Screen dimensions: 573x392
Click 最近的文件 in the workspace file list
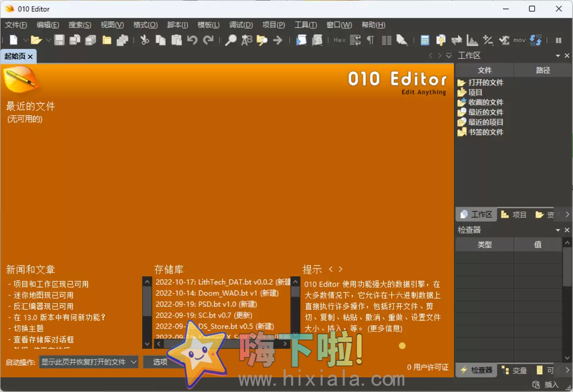click(x=486, y=112)
